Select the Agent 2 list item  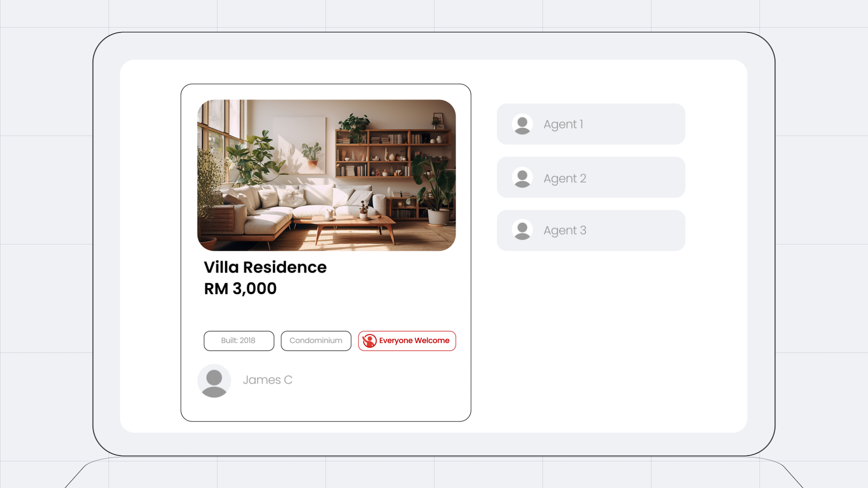pos(591,178)
